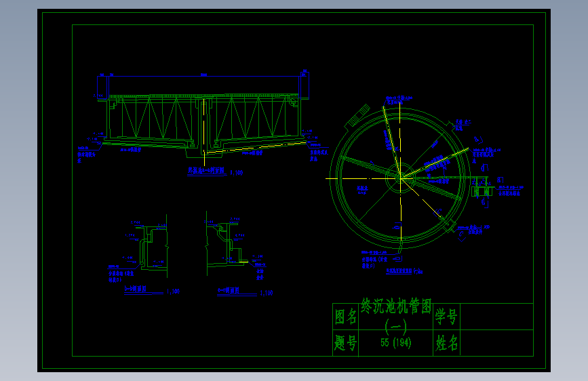Select the stair symbol on the circular tank rim

(357, 115)
